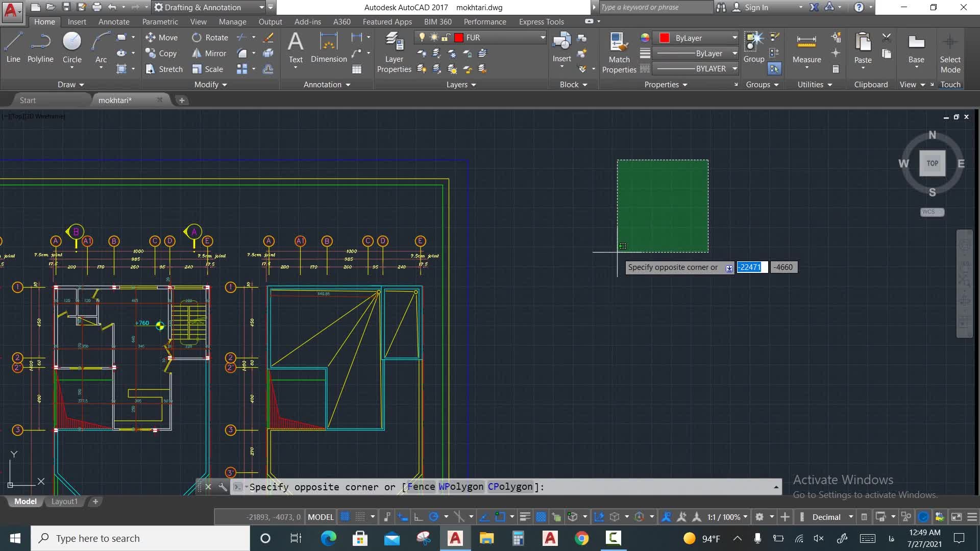Click the Sign In button

(755, 7)
